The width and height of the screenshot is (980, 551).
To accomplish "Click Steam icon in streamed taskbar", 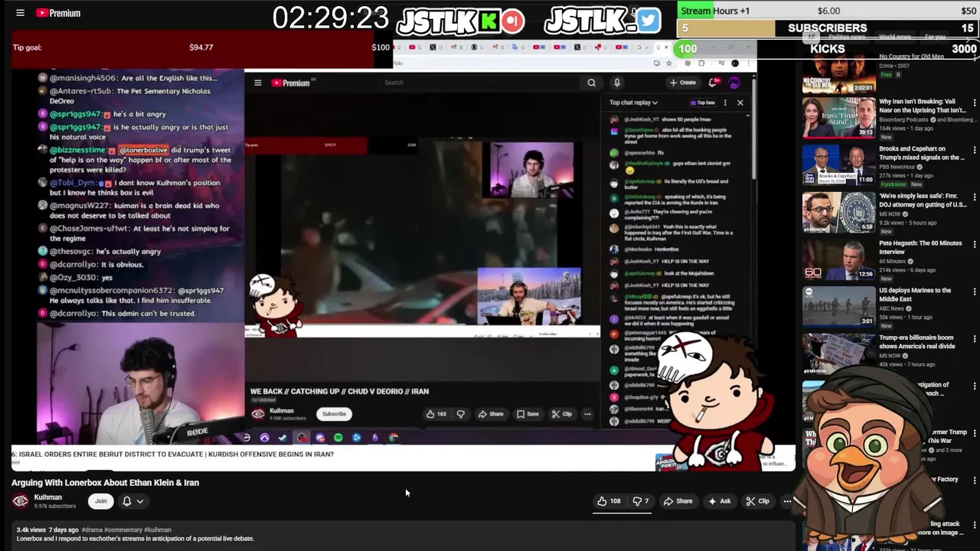I will (x=283, y=438).
